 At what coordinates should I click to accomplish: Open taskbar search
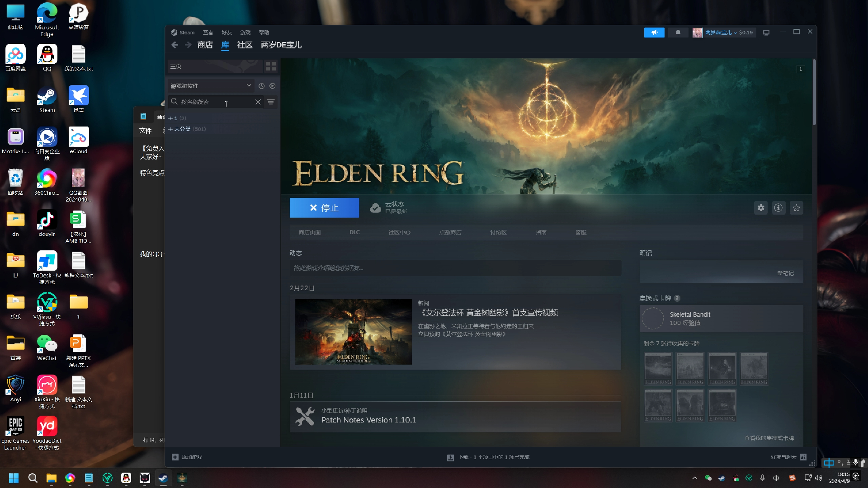click(33, 478)
